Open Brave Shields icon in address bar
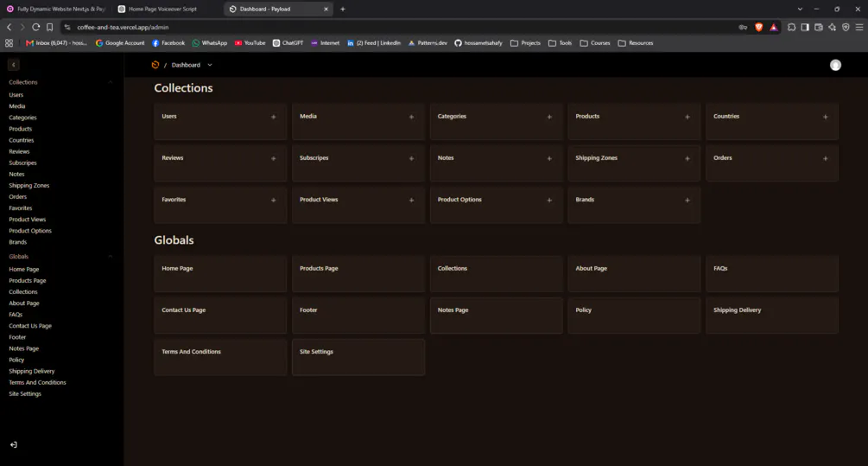 click(759, 27)
